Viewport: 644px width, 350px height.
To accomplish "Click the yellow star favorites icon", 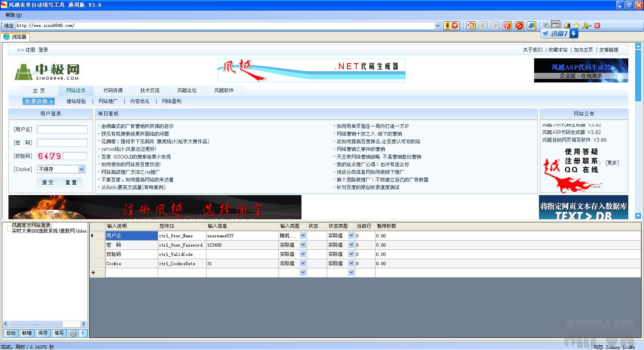I will pyautogui.click(x=576, y=26).
